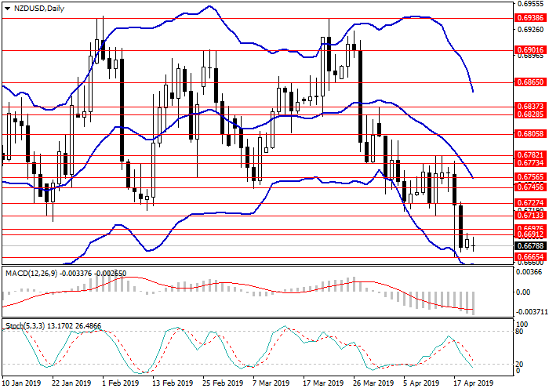The height and width of the screenshot is (392, 549).
Task: Click the red 0.69016 level label
Action: (529, 49)
